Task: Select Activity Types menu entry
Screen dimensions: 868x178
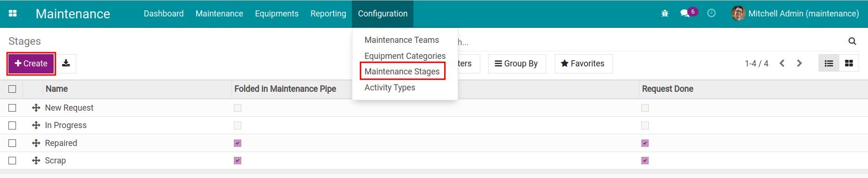Action: pyautogui.click(x=390, y=88)
